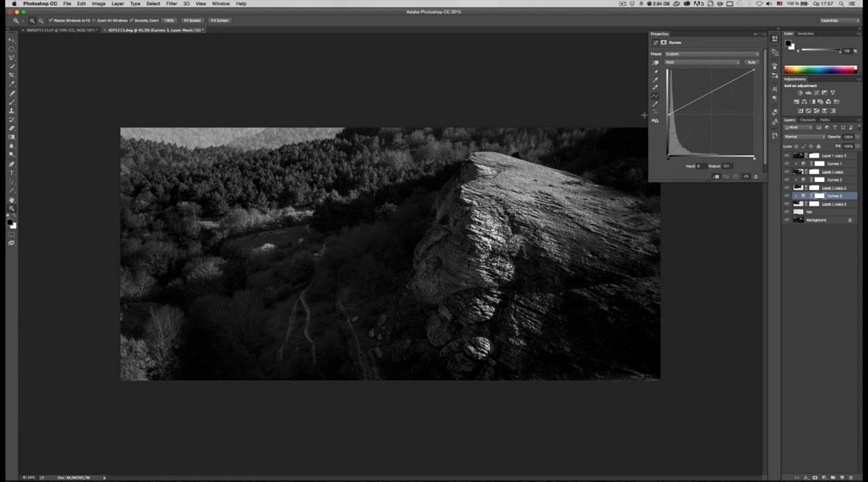Select the Eyedropper tool in toolbox
This screenshot has height=482, width=868.
[x=12, y=84]
